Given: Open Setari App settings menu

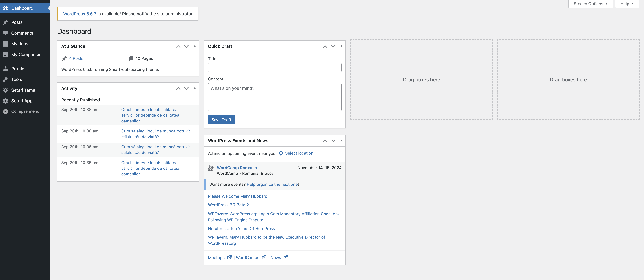Looking at the screenshot, I should coord(25,101).
